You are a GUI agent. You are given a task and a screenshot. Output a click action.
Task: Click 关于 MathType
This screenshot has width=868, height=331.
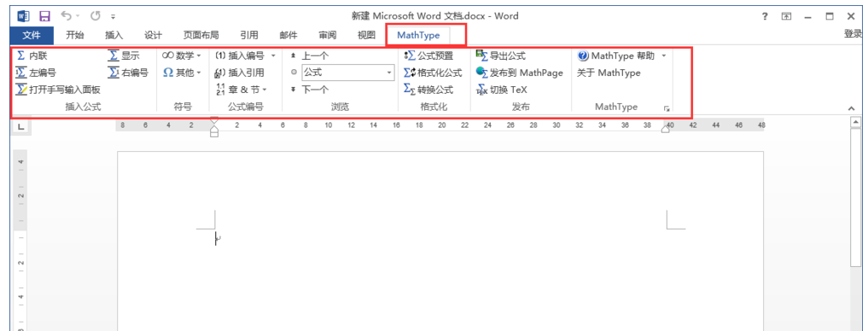[x=609, y=73]
